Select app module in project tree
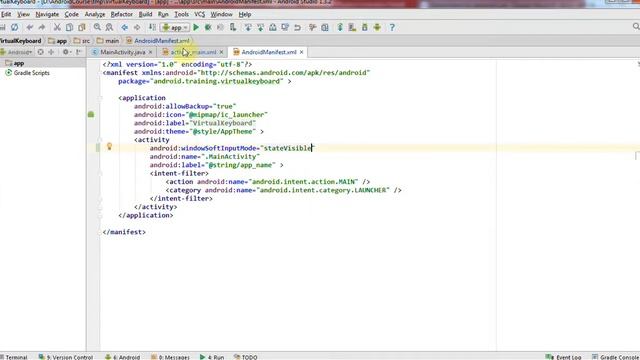 tap(15, 63)
